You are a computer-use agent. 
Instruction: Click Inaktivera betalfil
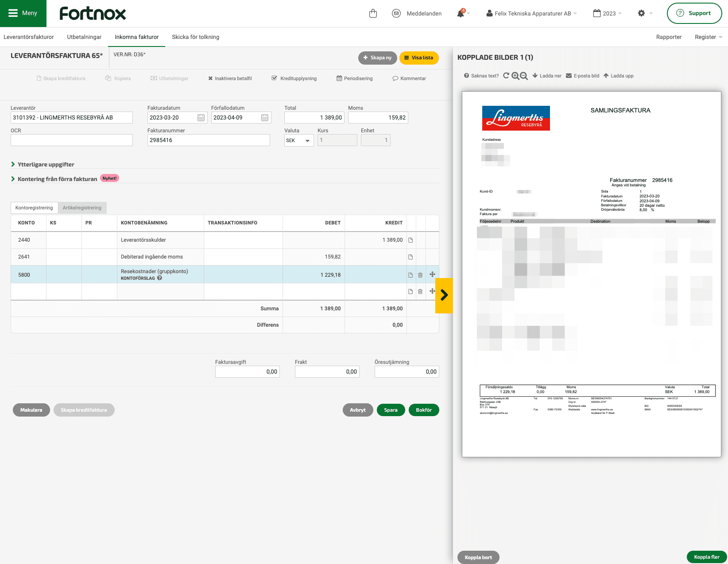pyautogui.click(x=230, y=78)
